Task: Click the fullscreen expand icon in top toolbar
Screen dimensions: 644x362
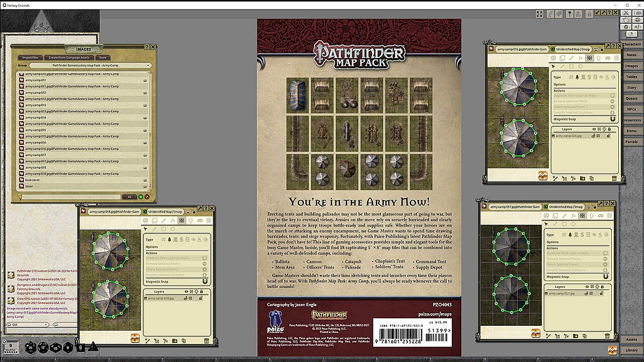Action: click(x=539, y=14)
